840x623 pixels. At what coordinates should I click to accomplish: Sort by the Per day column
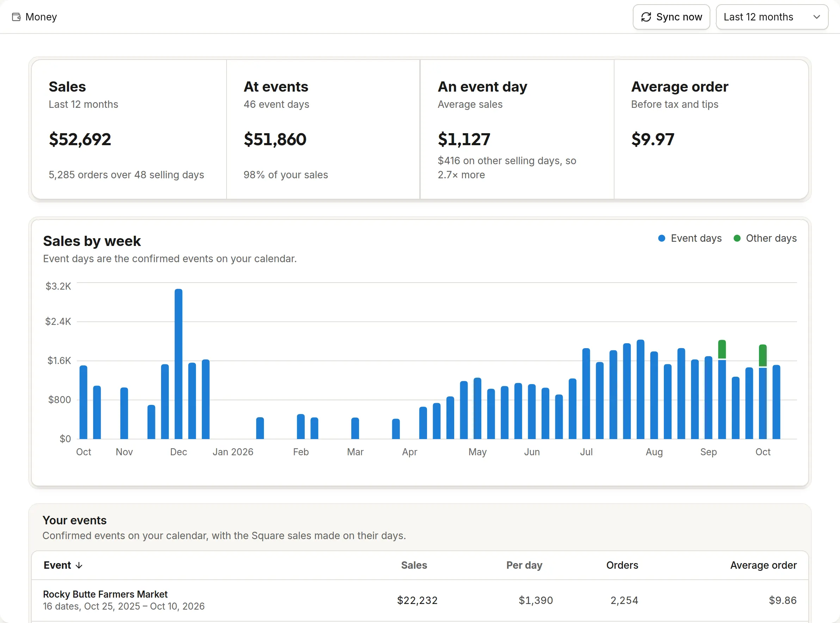click(x=524, y=565)
